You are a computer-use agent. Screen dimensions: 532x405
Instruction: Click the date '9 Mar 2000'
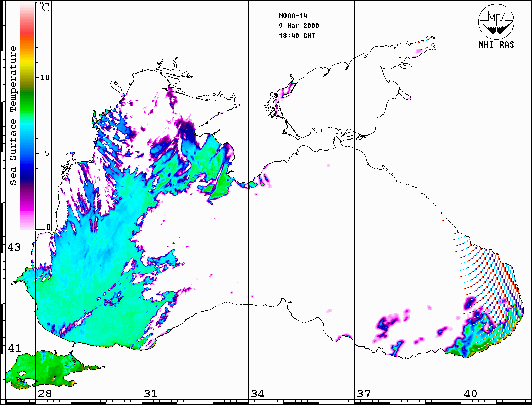299,26
